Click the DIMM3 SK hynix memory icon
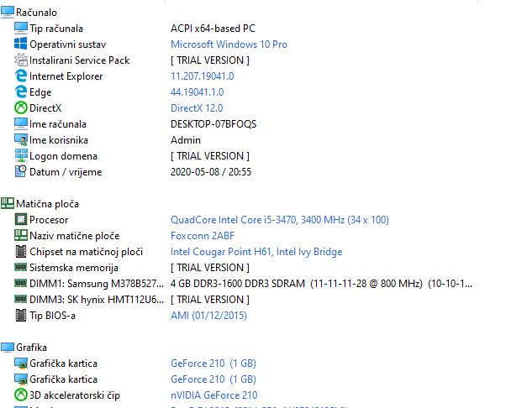 [21, 299]
